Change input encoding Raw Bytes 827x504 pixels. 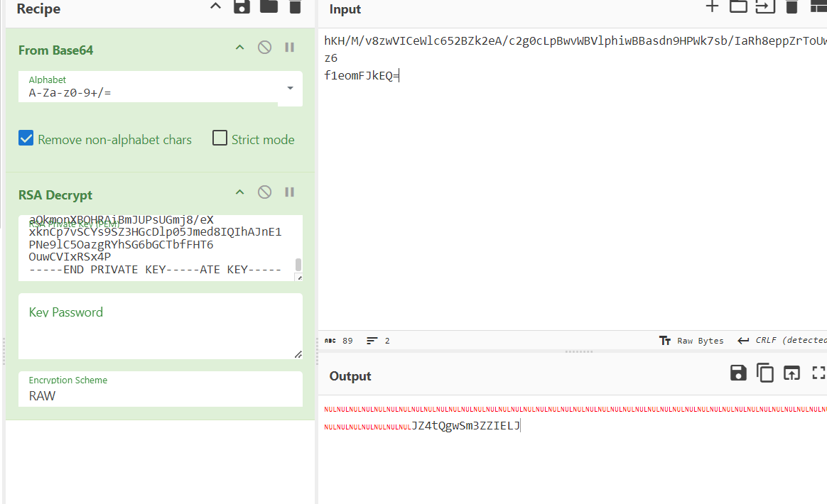click(691, 341)
